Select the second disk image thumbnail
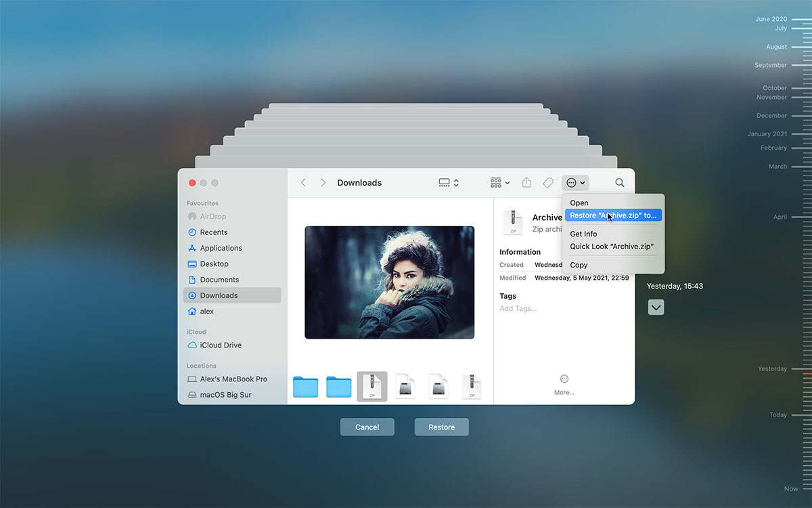812x508 pixels. pos(438,387)
